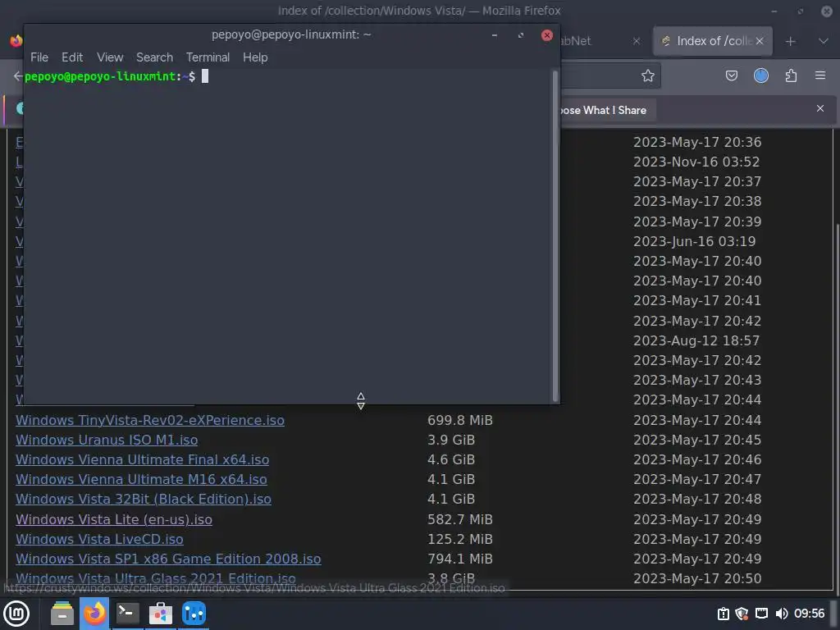Open the update manager shield icon
The image size is (840, 630).
pos(742,614)
